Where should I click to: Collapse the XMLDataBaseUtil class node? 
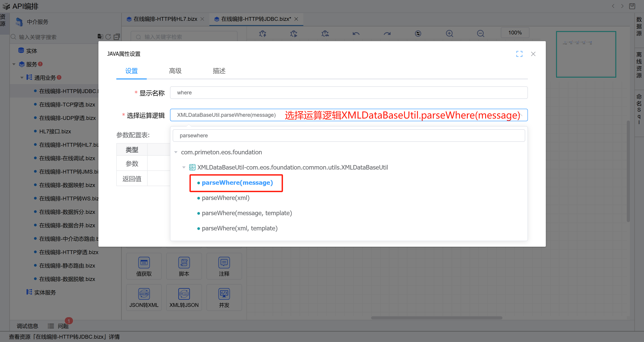click(184, 167)
